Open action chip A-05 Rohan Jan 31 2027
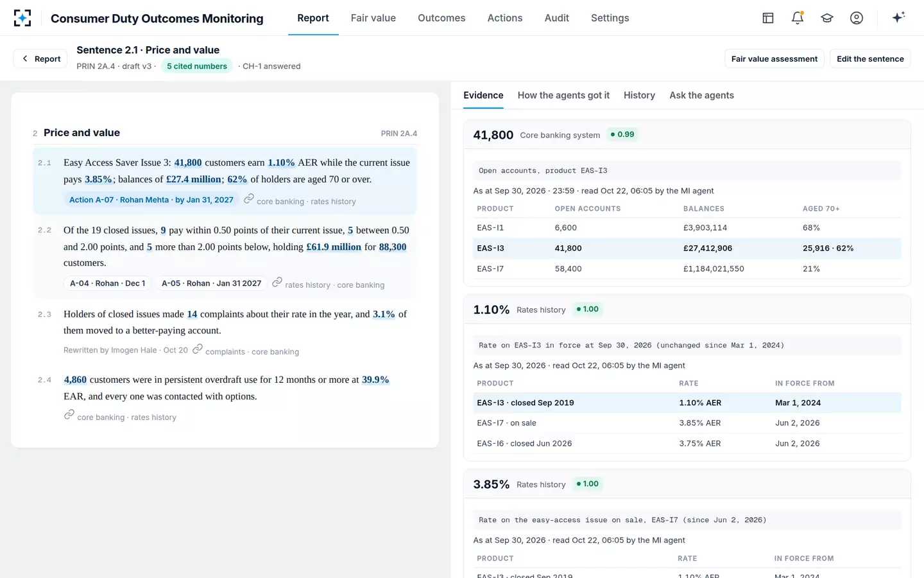 [x=211, y=283]
